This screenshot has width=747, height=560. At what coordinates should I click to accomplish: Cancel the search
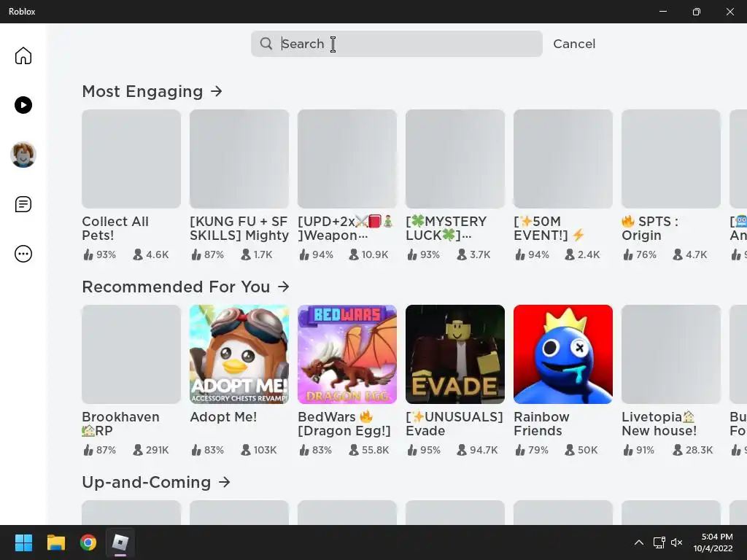click(574, 44)
